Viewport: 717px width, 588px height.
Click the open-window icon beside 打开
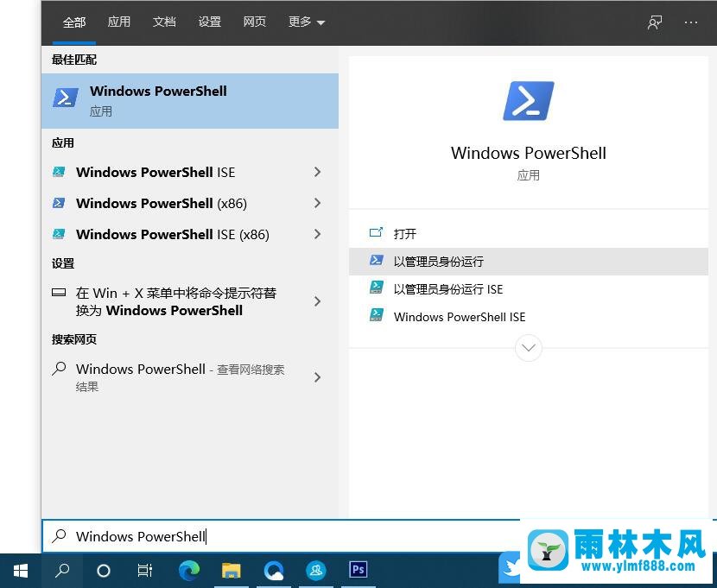coord(376,233)
